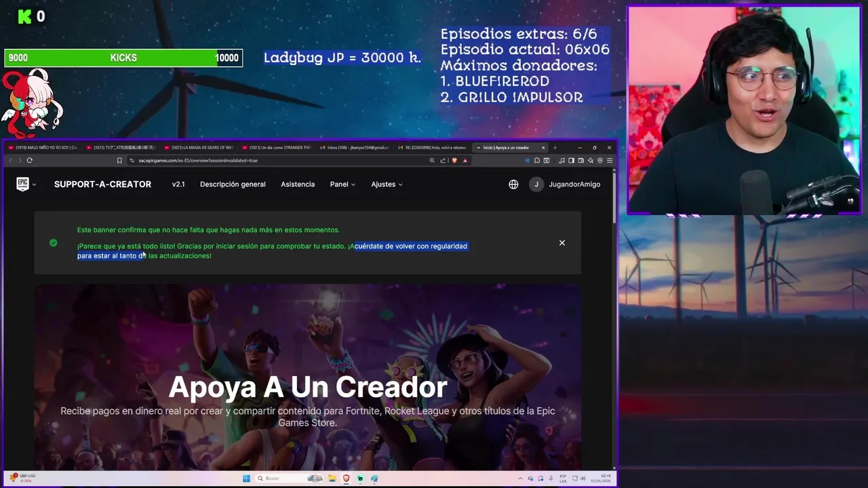Open the Asistencia page
The height and width of the screenshot is (488, 868).
click(x=298, y=184)
